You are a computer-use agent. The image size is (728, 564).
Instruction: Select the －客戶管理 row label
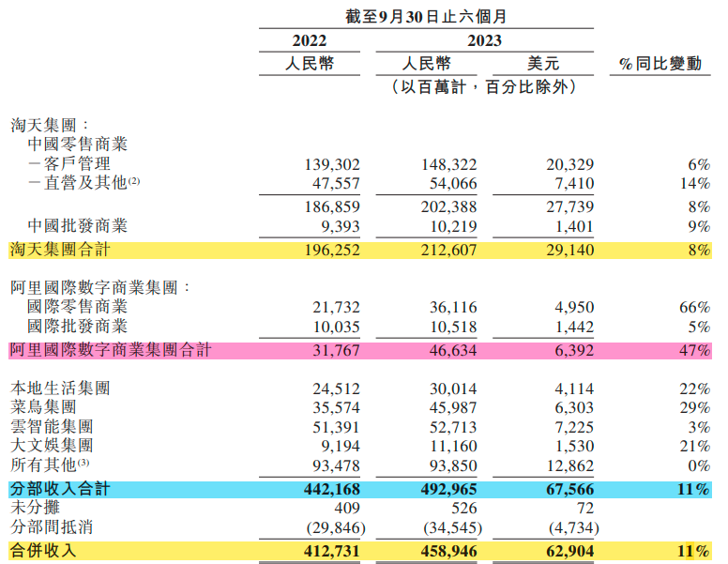pos(68,163)
